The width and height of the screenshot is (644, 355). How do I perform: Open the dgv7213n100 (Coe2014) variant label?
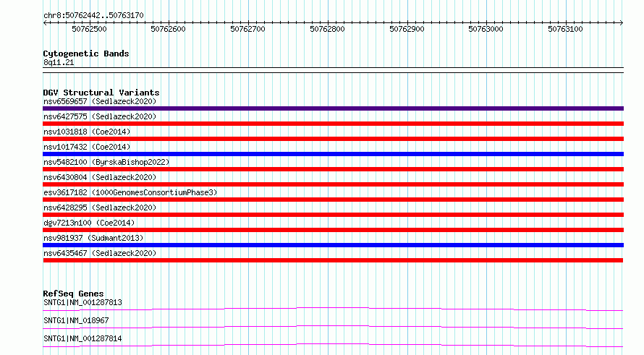[89, 223]
